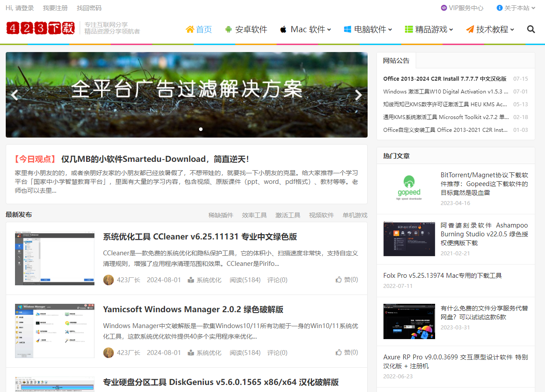Click category icon beside 系统优化 in CCleaner post
545x392 pixels.
191,280
